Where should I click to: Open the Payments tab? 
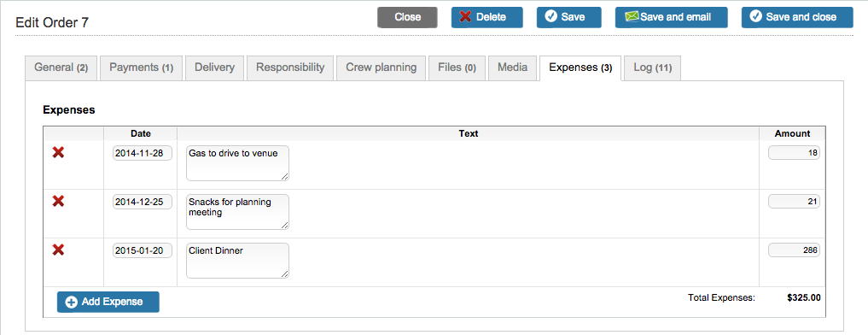141,68
